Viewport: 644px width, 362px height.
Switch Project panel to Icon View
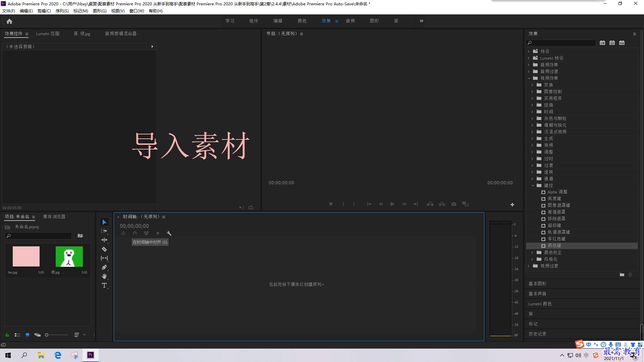pos(28,335)
